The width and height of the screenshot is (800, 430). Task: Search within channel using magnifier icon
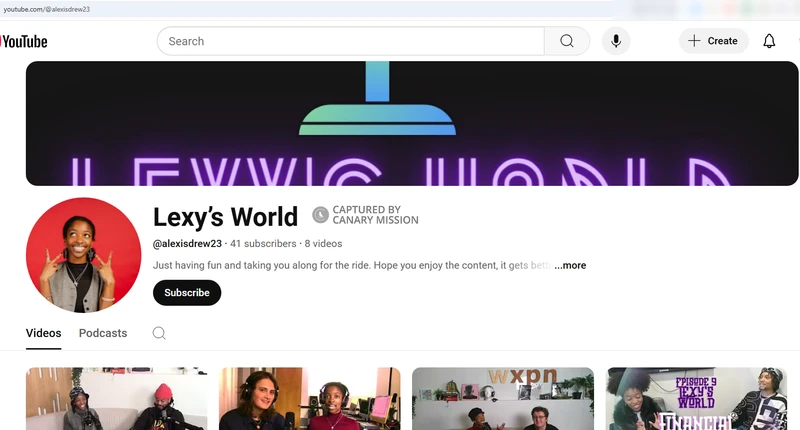click(x=159, y=333)
